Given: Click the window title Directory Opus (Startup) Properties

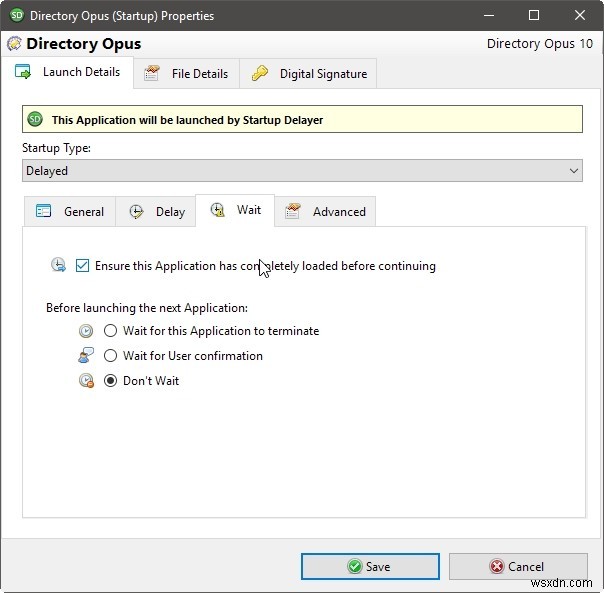Looking at the screenshot, I should (x=122, y=16).
